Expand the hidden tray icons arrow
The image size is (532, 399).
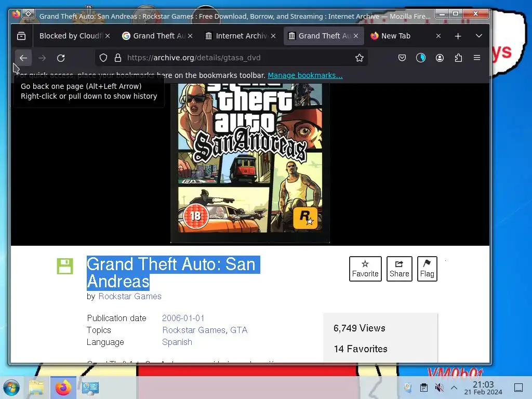coord(454,388)
